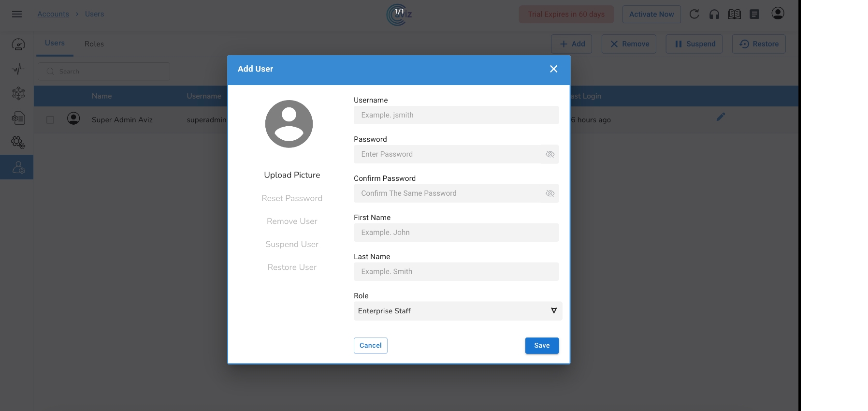The height and width of the screenshot is (411, 868).
Task: Click the Accounts breadcrumb link
Action: pos(53,14)
